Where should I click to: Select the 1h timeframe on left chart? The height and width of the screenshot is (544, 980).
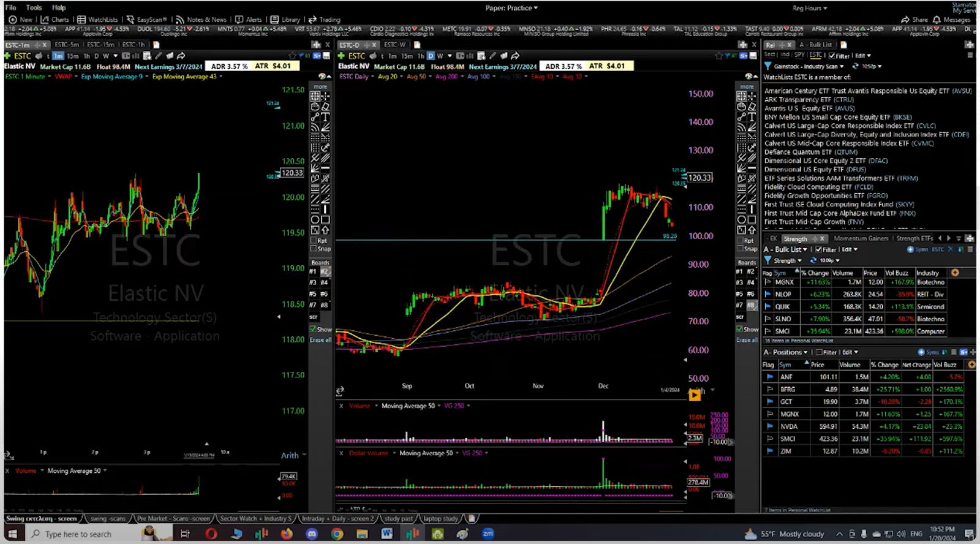click(x=86, y=56)
